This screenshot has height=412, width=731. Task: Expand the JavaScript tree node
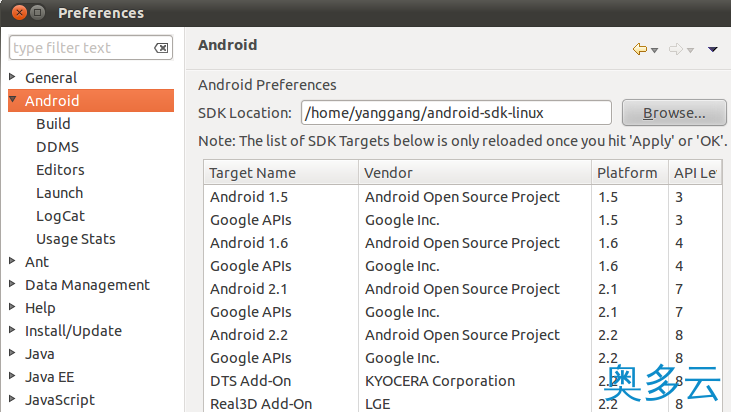pos(13,399)
